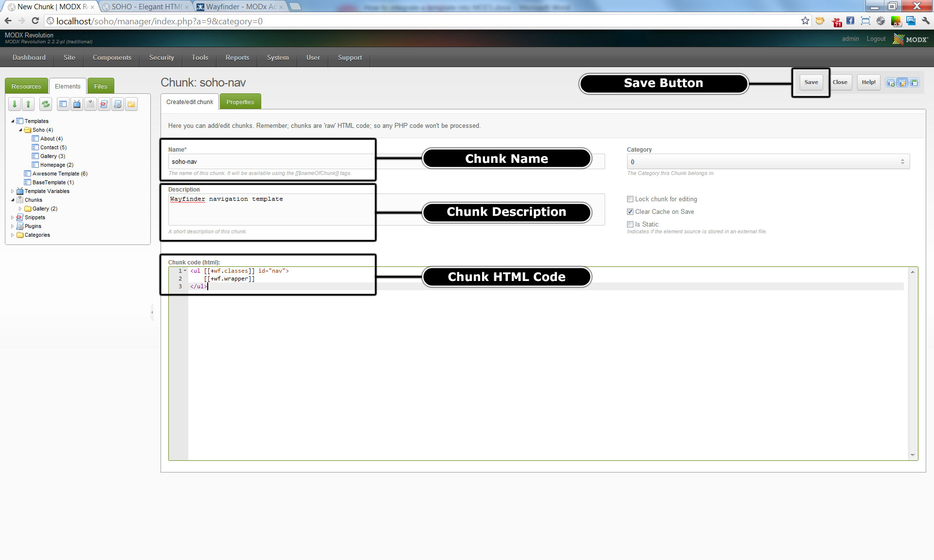Screen dimensions: 934x560
Task: Collapse the Soho (4) folder
Action: (x=20, y=130)
